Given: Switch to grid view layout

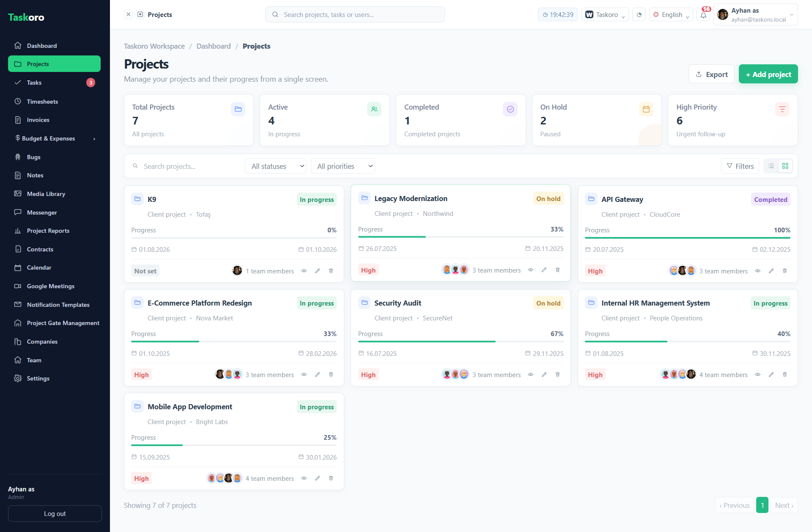Looking at the screenshot, I should click(785, 166).
